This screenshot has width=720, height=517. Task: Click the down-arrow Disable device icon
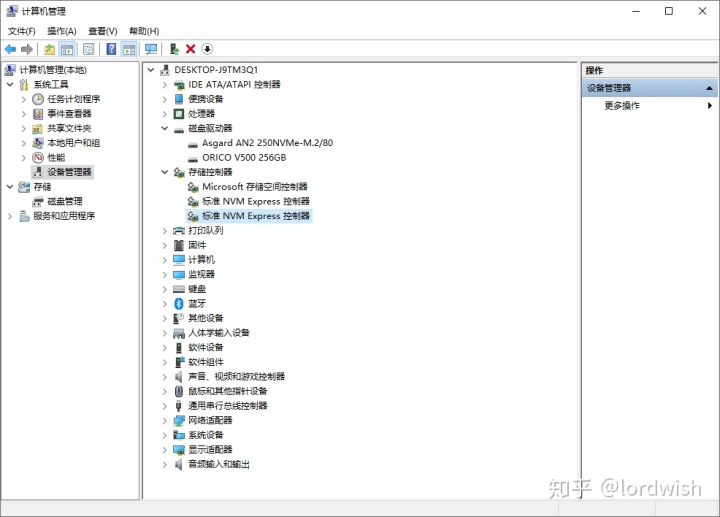207,49
